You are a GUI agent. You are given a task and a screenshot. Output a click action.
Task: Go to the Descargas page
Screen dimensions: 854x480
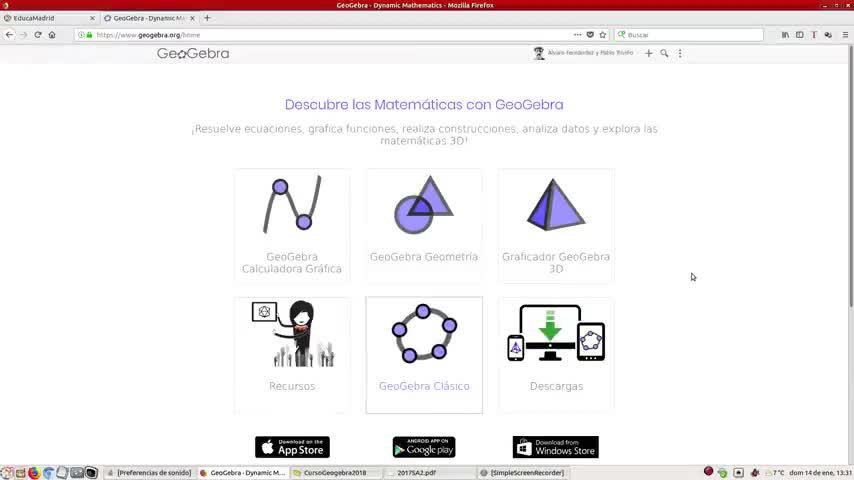click(x=556, y=355)
